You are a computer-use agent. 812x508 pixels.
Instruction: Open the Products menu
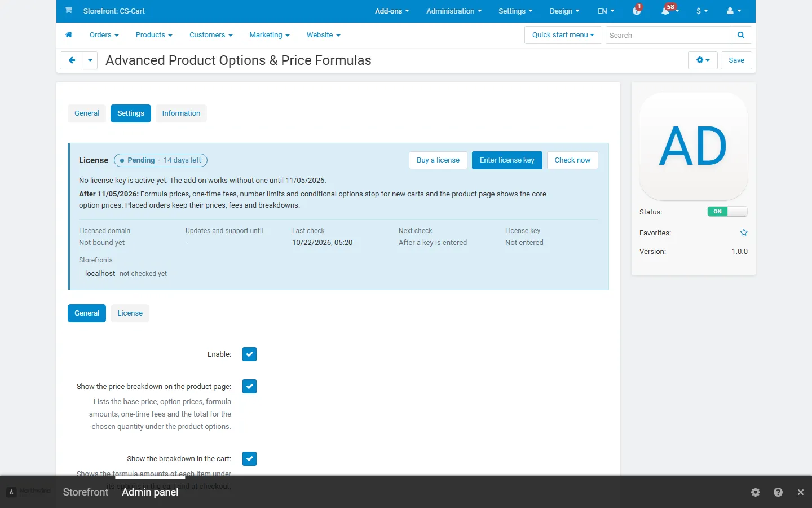[x=154, y=35]
